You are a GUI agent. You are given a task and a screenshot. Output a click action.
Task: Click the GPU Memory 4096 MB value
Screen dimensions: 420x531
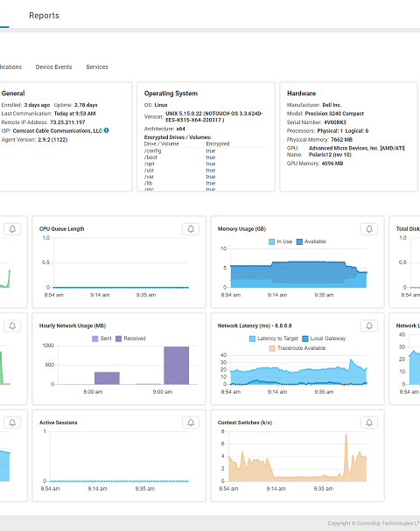pyautogui.click(x=332, y=164)
